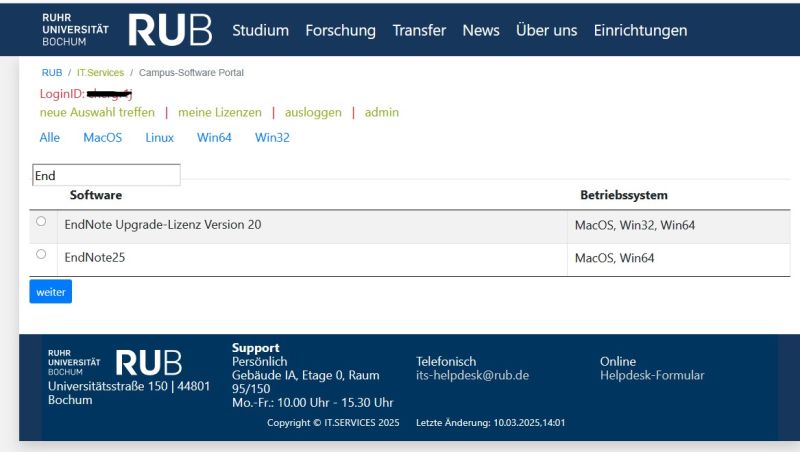The width and height of the screenshot is (800, 452).
Task: Open the Helpdesk-Formular link in footer
Action: pyautogui.click(x=652, y=376)
